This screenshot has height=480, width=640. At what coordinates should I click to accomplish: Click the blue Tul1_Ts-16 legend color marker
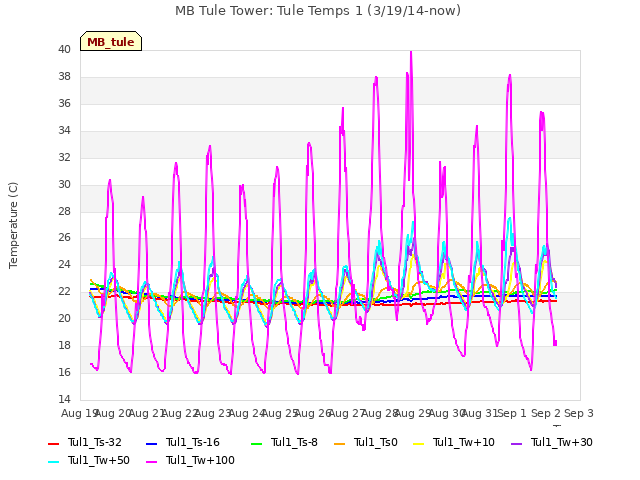tap(151, 444)
